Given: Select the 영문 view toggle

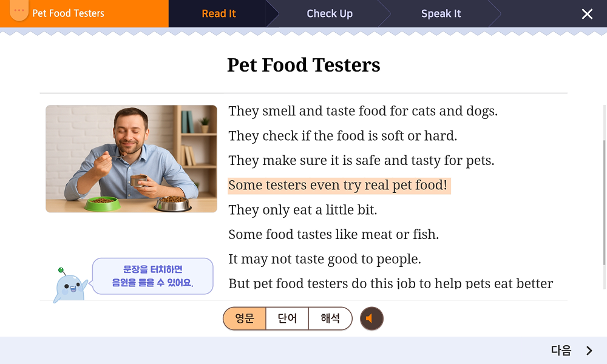Looking at the screenshot, I should click(244, 318).
